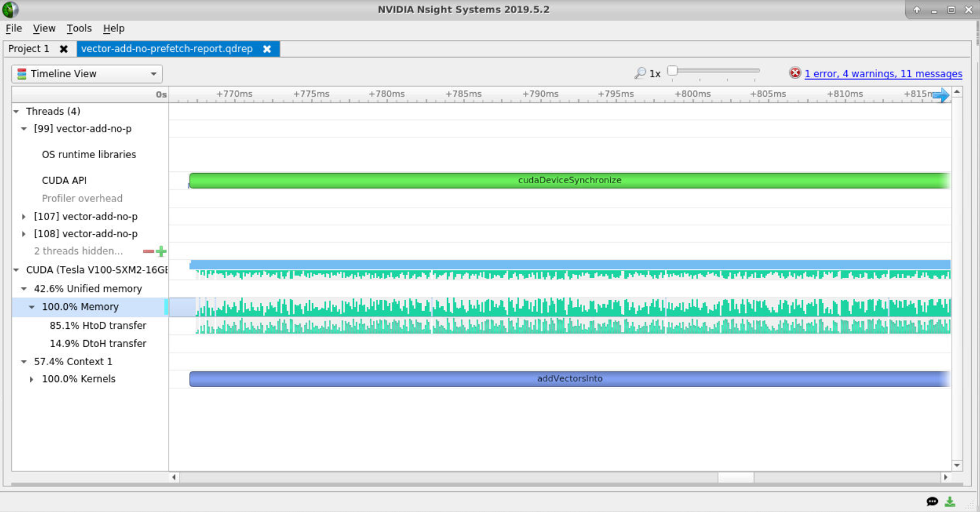Click the red error icon
The height and width of the screenshot is (512, 980).
pos(795,73)
